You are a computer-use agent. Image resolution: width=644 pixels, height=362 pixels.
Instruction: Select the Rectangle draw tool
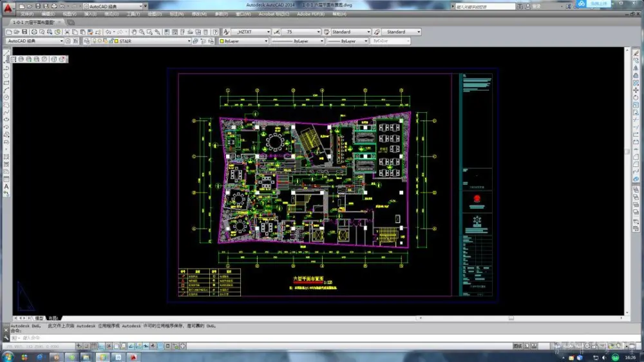6,82
